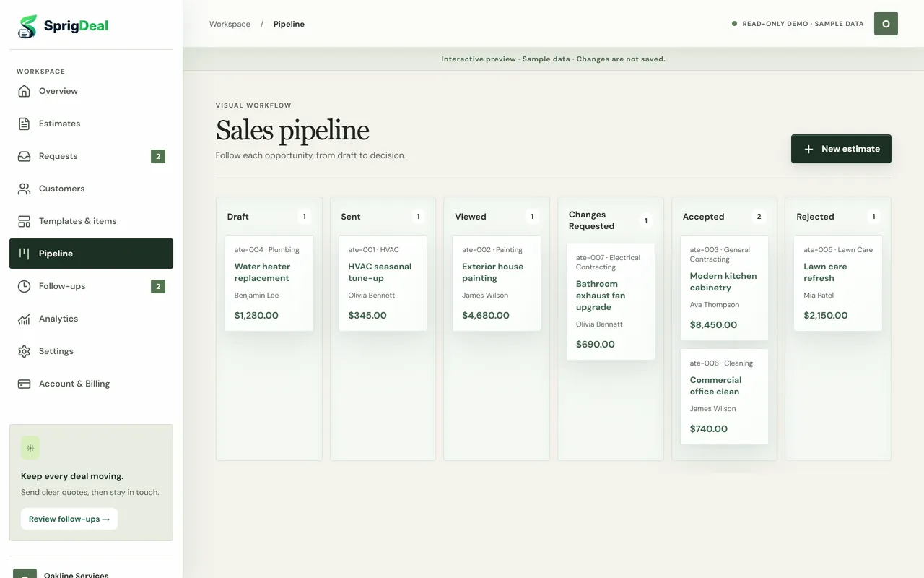Click the Sent column header
This screenshot has height=578, width=924.
click(351, 217)
